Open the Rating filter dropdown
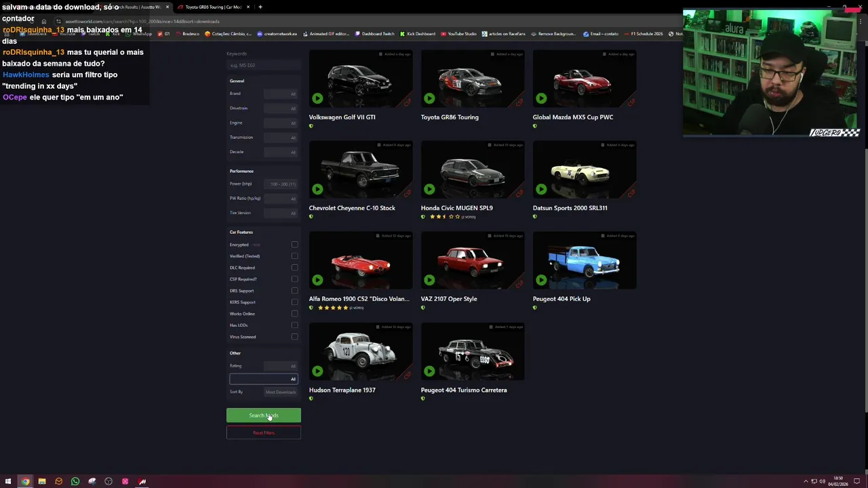Image resolution: width=868 pixels, height=488 pixels. pyautogui.click(x=281, y=366)
